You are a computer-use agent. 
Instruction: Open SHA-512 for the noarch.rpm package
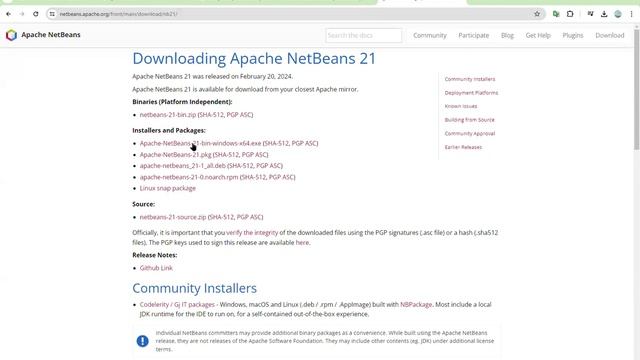(254, 177)
